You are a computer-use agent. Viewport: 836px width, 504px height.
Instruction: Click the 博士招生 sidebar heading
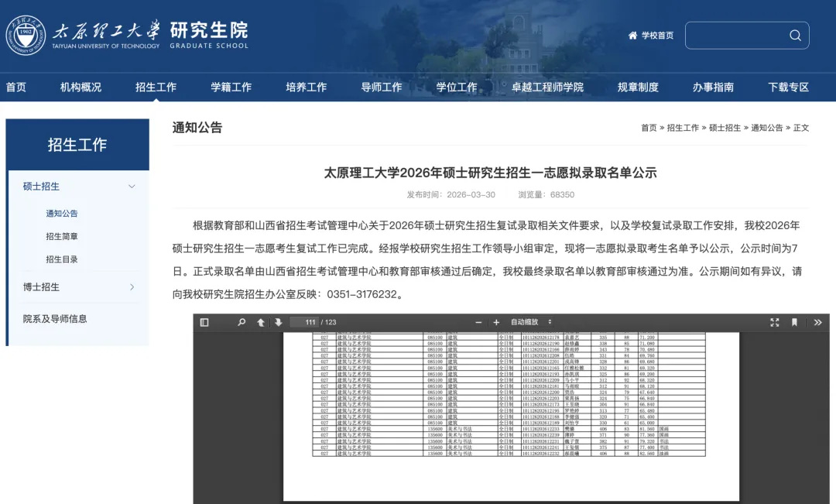pyautogui.click(x=41, y=287)
